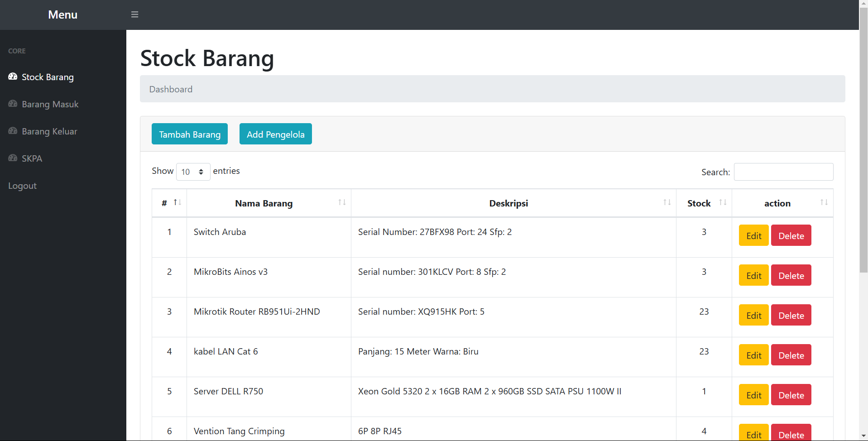Viewport: 868px width, 441px height.
Task: Open the Show entries dropdown
Action: (193, 172)
